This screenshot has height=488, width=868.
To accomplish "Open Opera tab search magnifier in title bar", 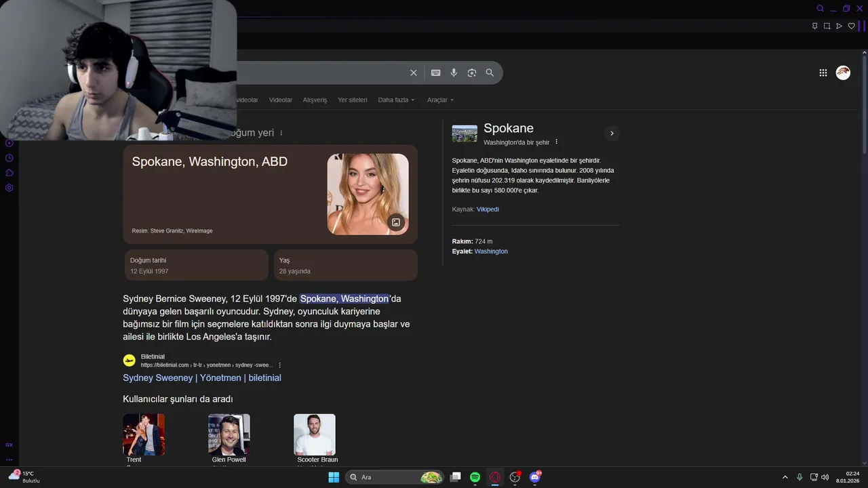I will click(x=820, y=8).
